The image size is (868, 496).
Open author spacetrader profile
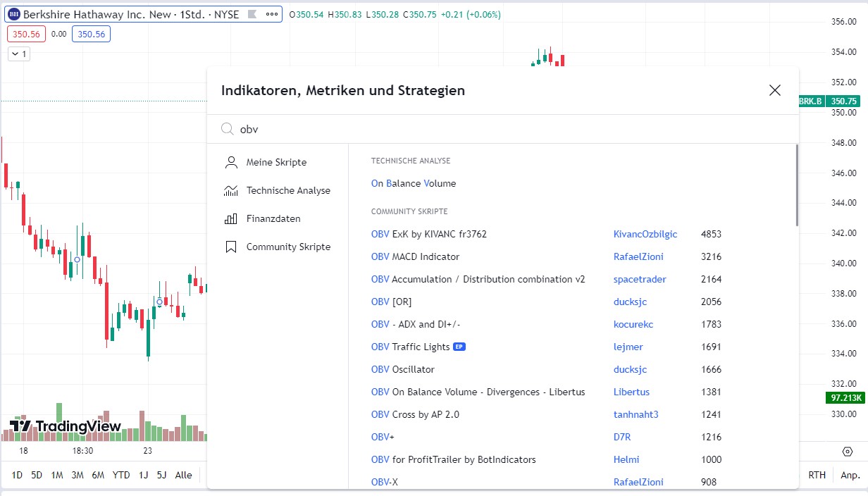pyautogui.click(x=640, y=279)
